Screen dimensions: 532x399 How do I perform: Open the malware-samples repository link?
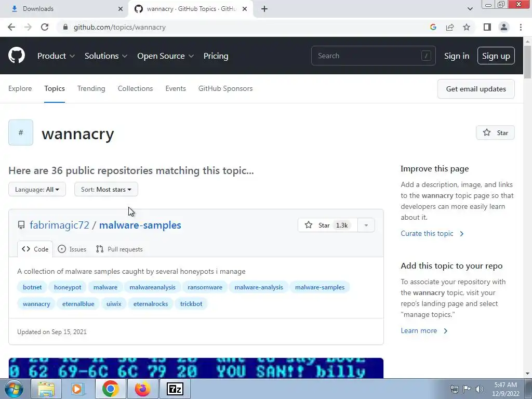click(x=140, y=225)
